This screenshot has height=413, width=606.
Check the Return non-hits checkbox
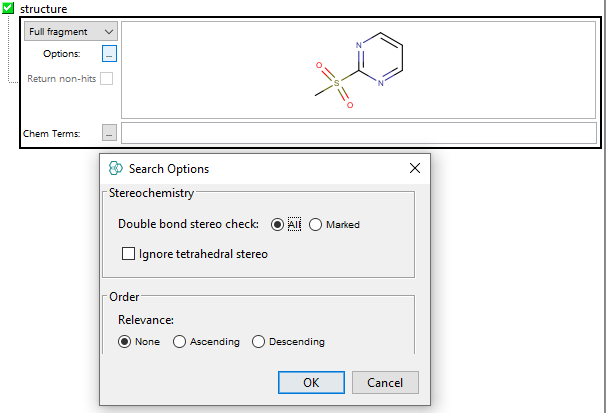(106, 78)
